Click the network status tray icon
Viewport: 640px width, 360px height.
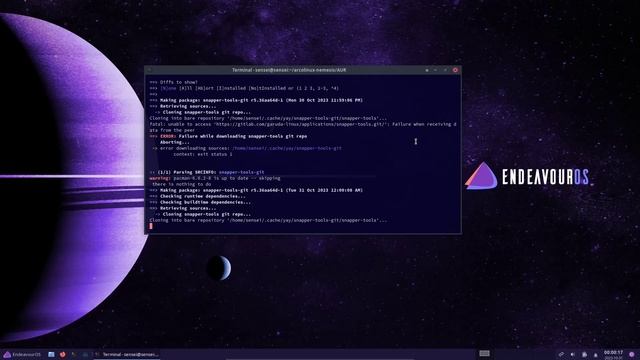point(561,354)
